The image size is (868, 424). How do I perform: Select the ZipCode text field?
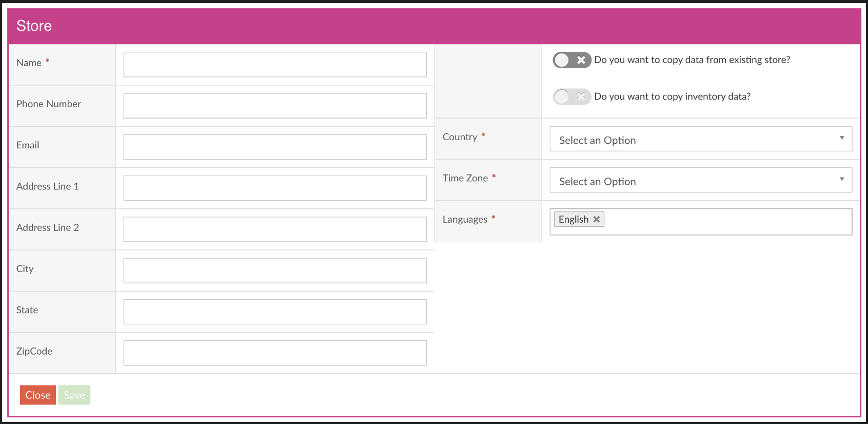(x=275, y=353)
